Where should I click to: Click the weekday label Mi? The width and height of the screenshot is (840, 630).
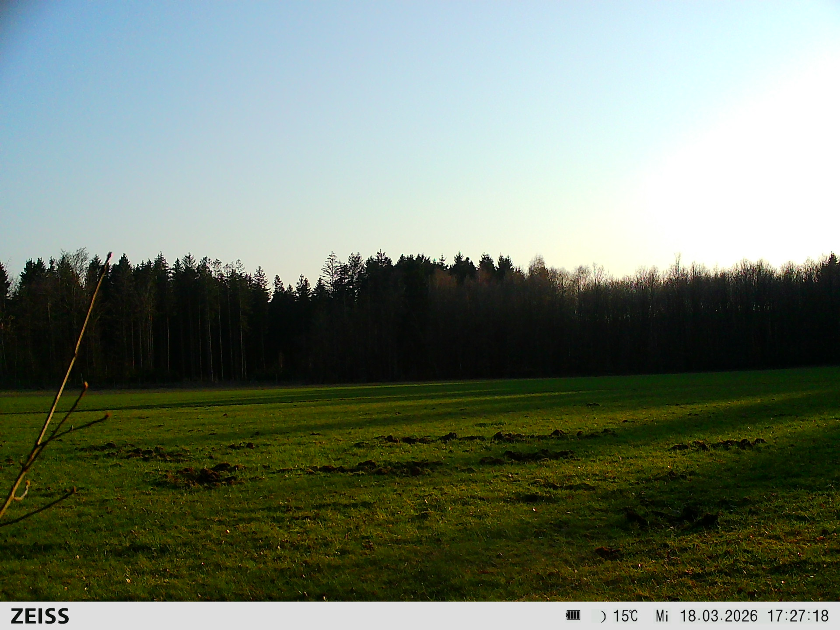tap(662, 616)
